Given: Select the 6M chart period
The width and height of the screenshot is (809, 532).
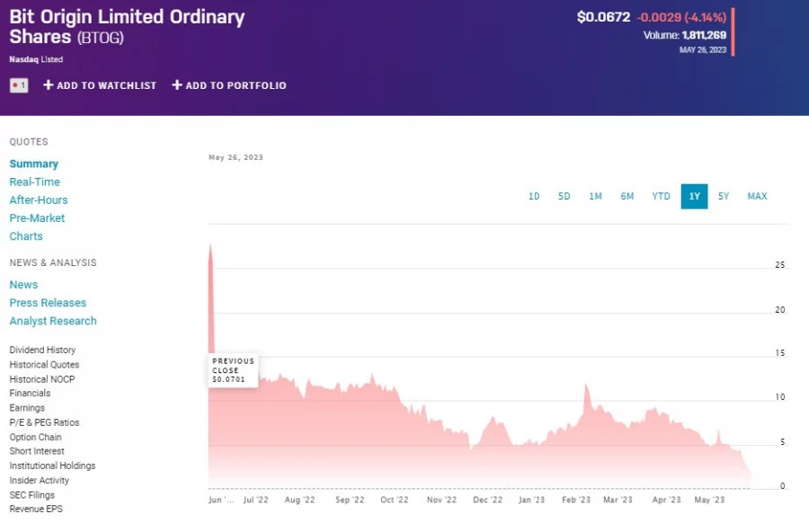Looking at the screenshot, I should (627, 196).
